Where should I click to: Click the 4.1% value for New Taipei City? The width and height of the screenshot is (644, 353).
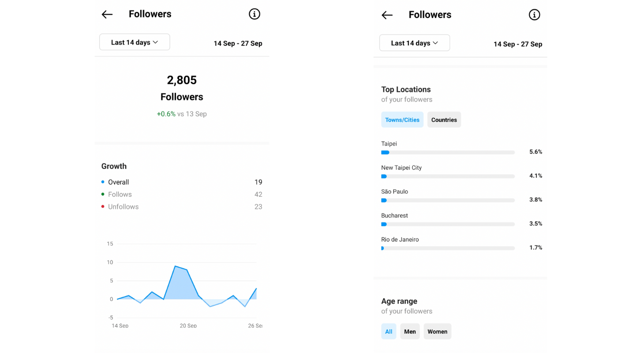coord(535,176)
